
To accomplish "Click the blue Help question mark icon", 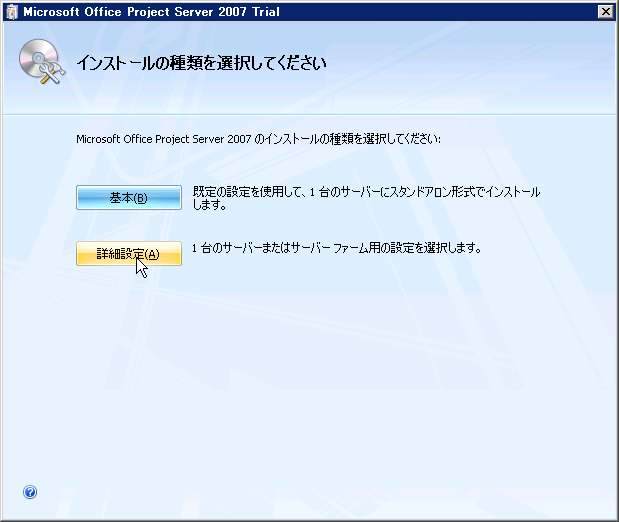I will [30, 492].
